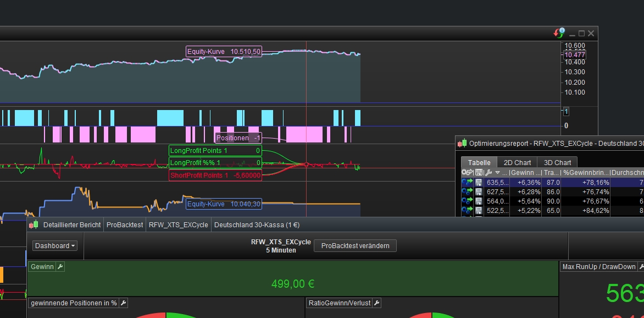
Task: Click the Detaillierter Bericht title text
Action: [72, 225]
